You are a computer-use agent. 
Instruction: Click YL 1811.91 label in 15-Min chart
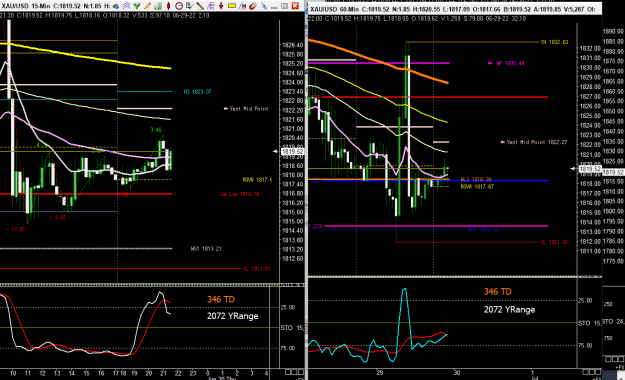coord(256,269)
